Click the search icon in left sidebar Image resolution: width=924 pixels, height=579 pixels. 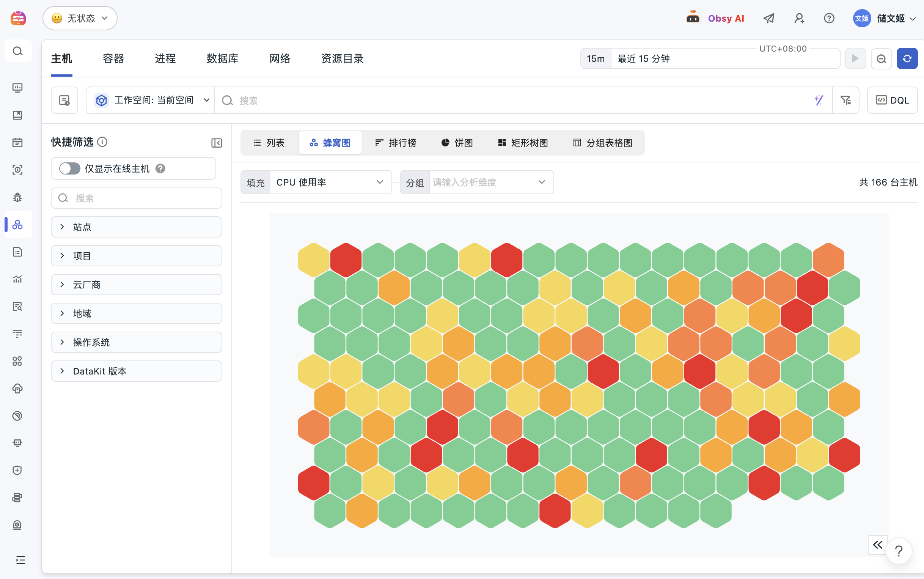click(x=17, y=51)
